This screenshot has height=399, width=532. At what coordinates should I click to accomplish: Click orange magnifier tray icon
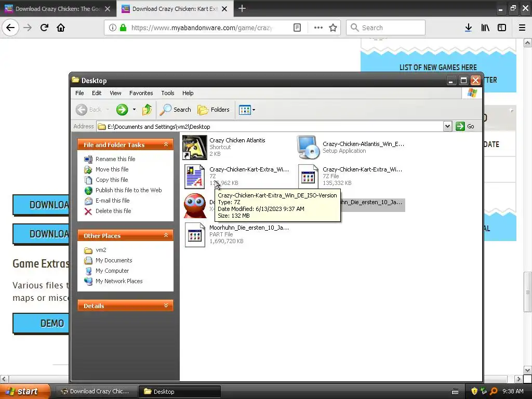tap(494, 391)
